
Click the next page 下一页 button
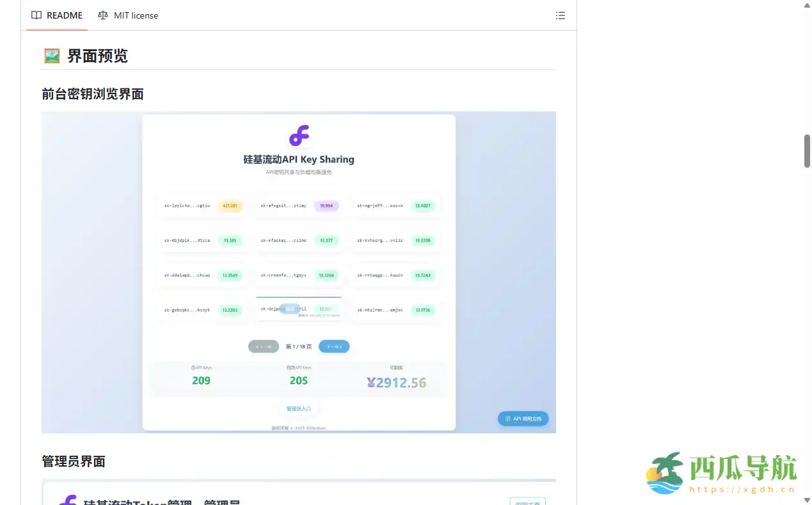point(334,346)
